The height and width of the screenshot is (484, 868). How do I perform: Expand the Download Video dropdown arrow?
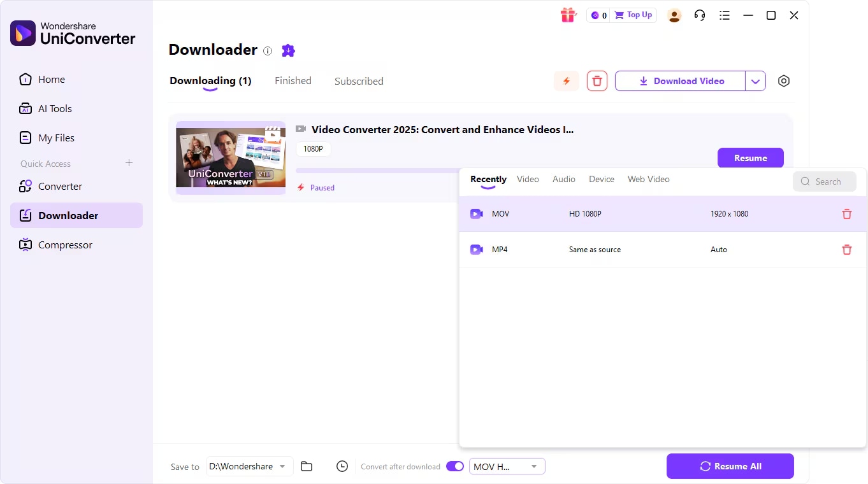click(x=755, y=81)
